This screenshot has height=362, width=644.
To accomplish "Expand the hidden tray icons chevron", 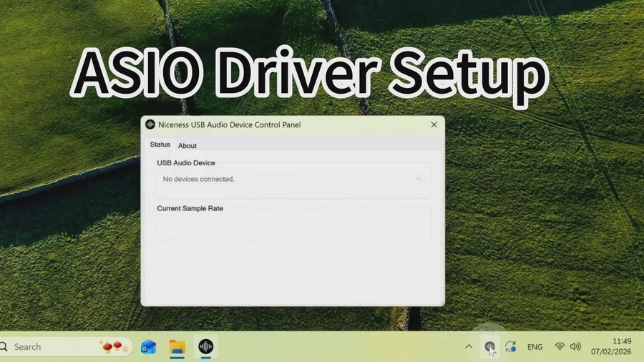I will 469,347.
